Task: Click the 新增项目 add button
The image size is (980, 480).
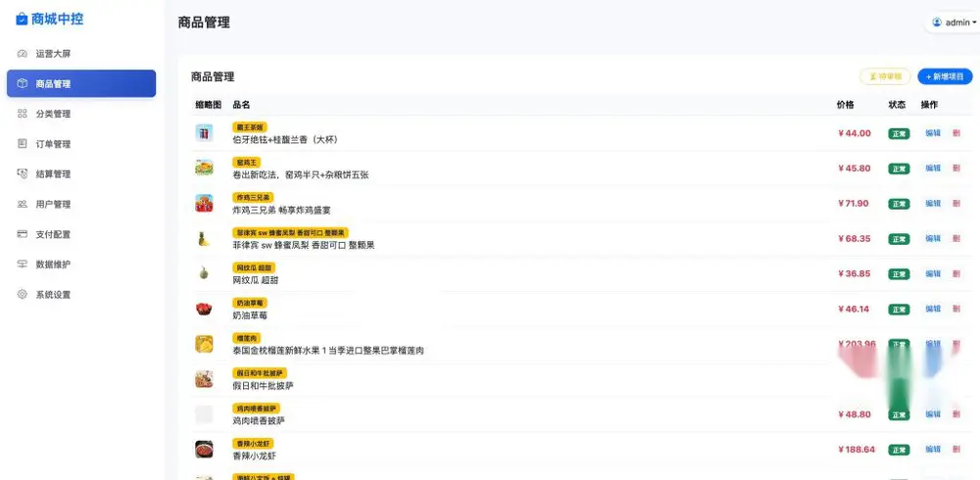Action: click(x=945, y=76)
